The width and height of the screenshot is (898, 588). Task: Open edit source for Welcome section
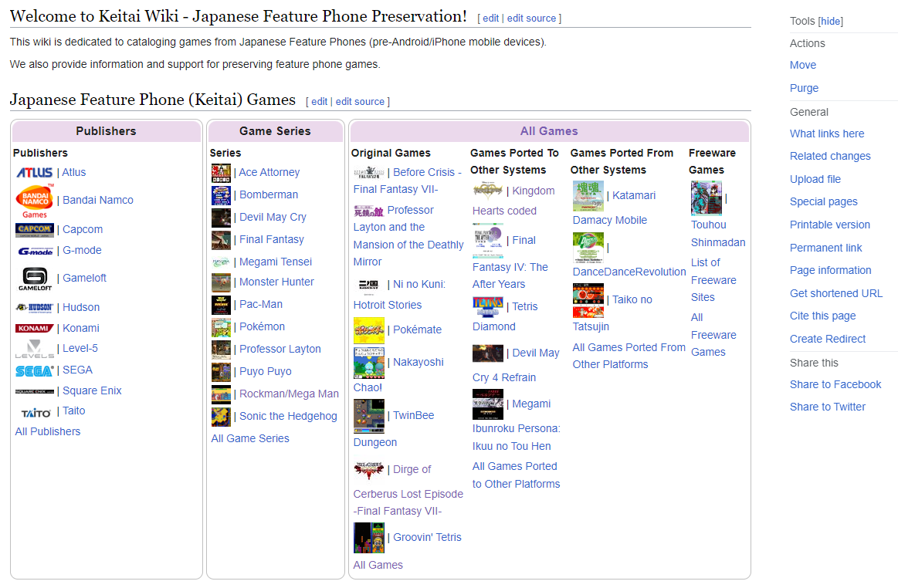531,19
